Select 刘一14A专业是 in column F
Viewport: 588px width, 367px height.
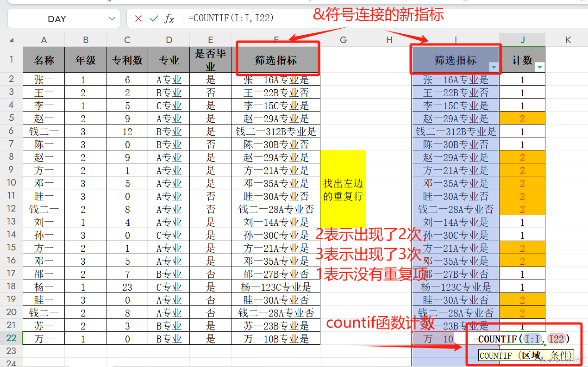276,222
